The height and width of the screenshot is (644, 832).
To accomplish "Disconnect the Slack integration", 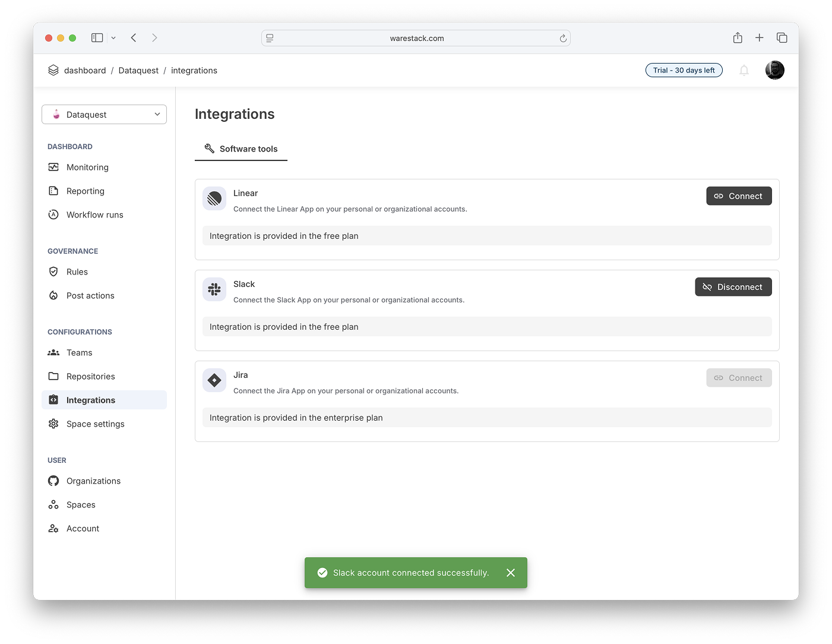I will (x=733, y=287).
